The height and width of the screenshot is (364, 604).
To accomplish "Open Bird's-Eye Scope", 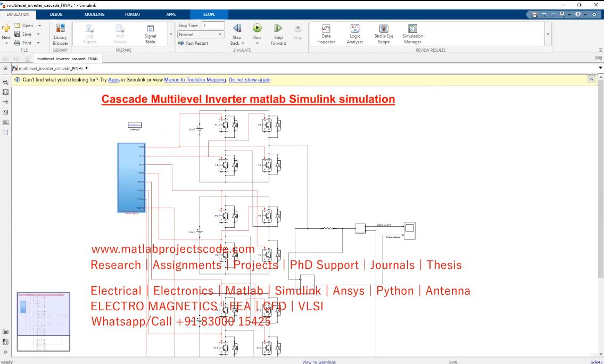I will (x=384, y=34).
